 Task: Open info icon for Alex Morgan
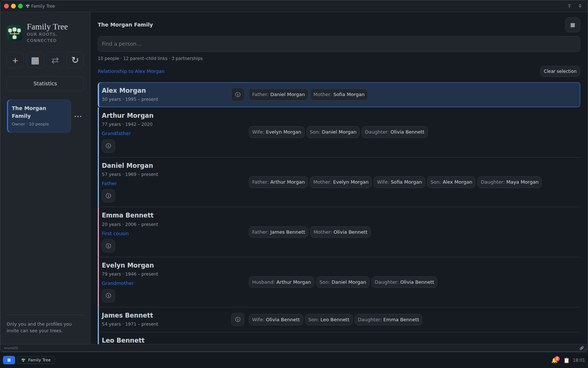(238, 95)
